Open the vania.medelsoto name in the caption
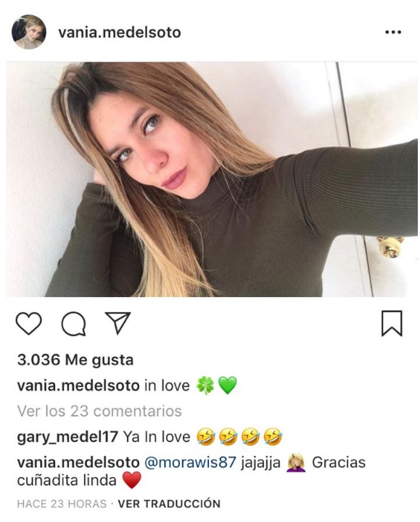This screenshot has height=522, width=420. (78, 386)
